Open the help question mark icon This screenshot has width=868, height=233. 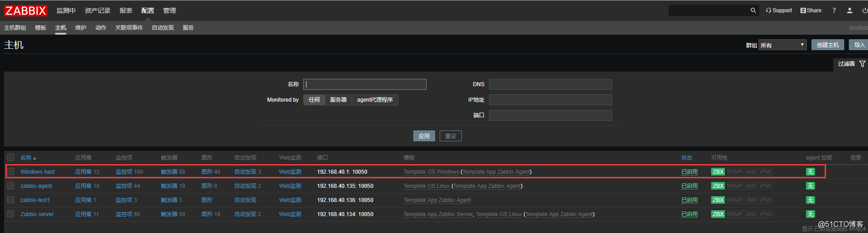pos(834,10)
